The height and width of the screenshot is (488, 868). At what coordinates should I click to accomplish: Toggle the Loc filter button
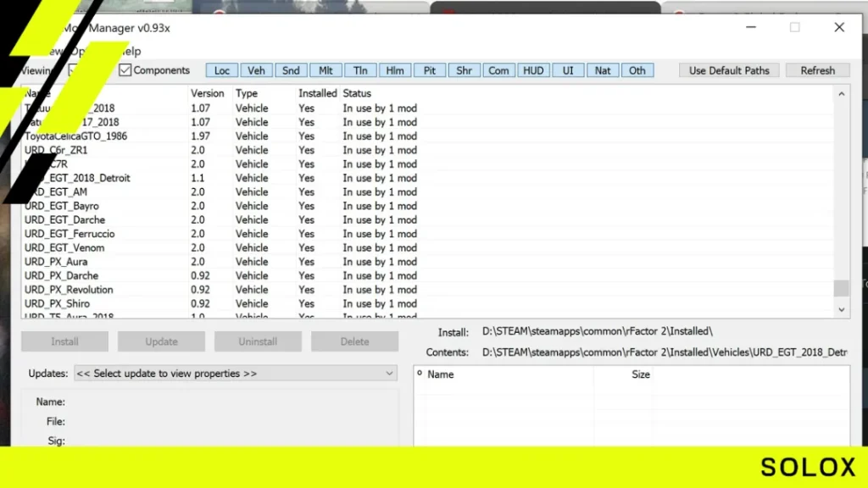(x=222, y=70)
